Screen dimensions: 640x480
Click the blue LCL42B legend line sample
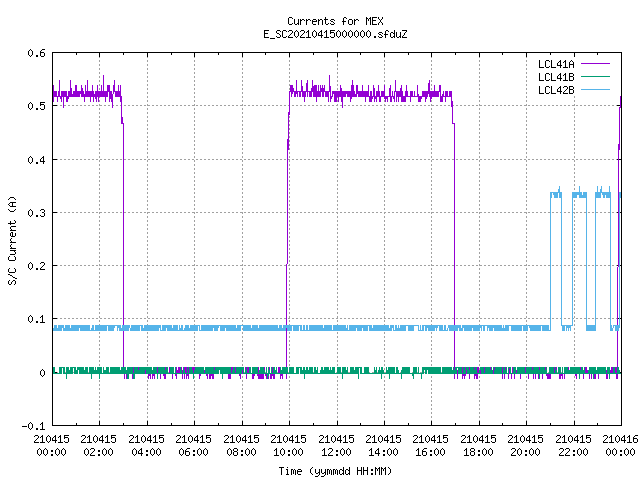[x=595, y=89]
